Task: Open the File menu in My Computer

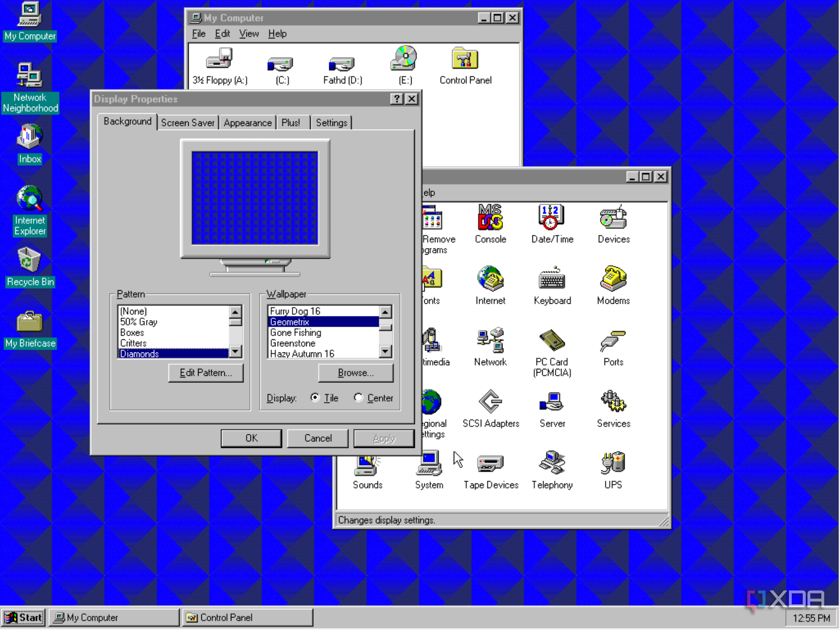Action: (199, 34)
